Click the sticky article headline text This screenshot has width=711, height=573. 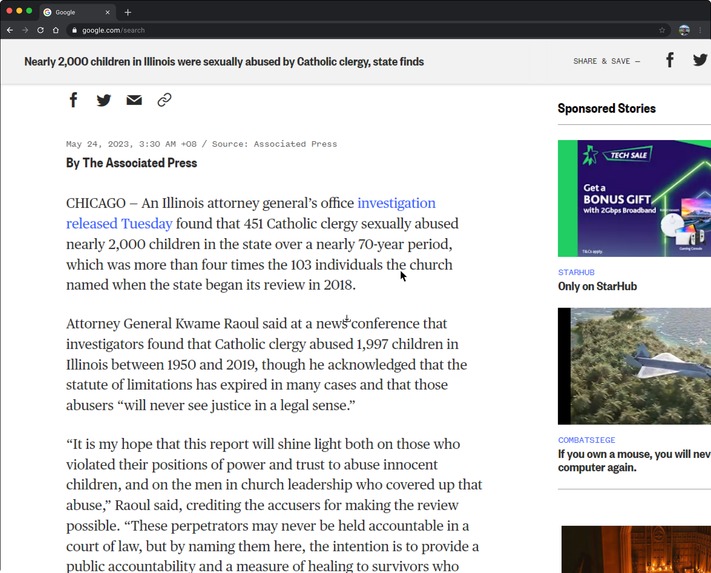pos(224,62)
